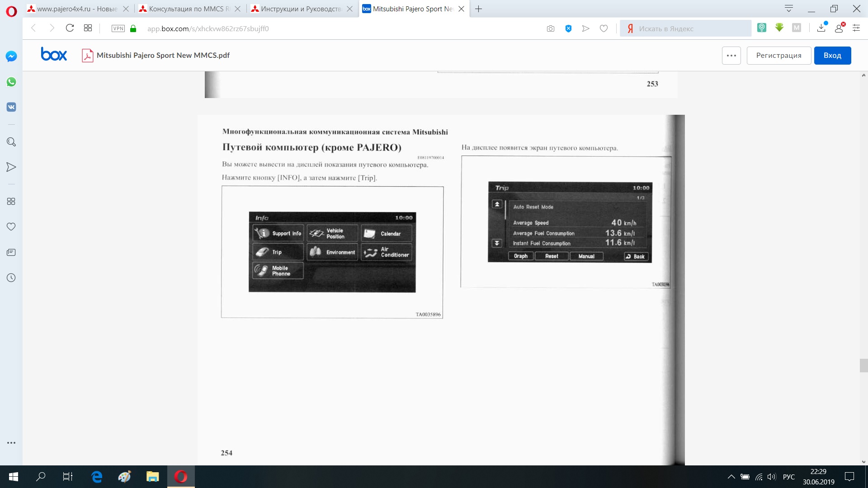Viewport: 868px width, 488px height.
Task: Show hidden system tray icons
Action: pyautogui.click(x=731, y=477)
